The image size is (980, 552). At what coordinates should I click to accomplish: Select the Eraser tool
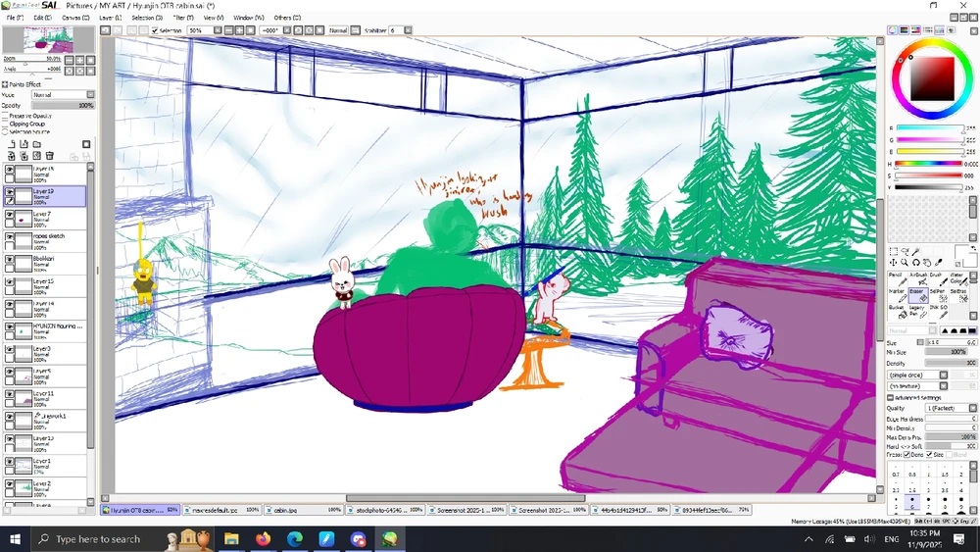point(918,294)
